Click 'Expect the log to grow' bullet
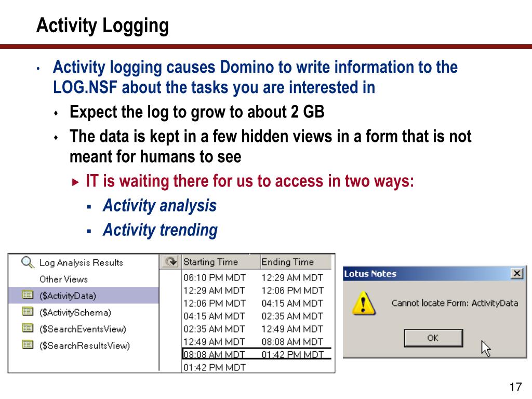The width and height of the screenshot is (532, 399). (x=197, y=112)
